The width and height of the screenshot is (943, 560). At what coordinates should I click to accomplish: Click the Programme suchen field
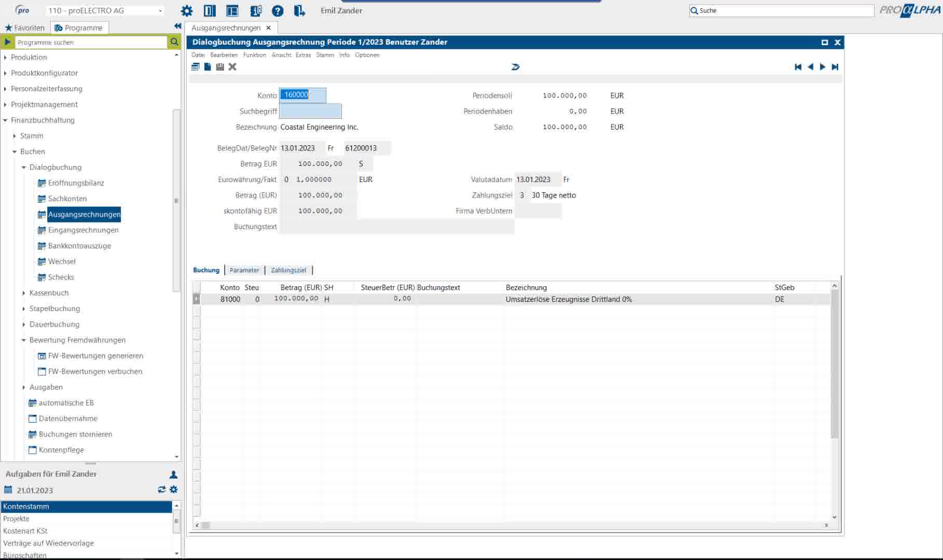tap(90, 42)
